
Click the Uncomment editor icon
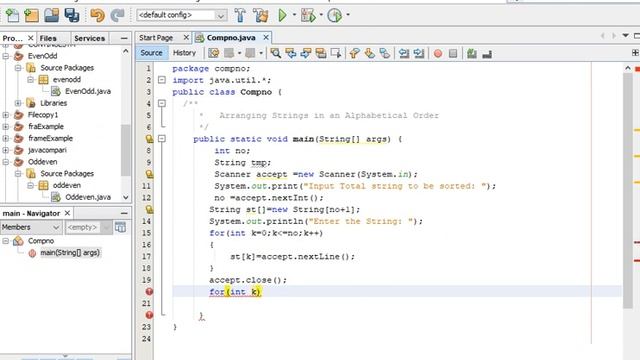tap(487, 53)
